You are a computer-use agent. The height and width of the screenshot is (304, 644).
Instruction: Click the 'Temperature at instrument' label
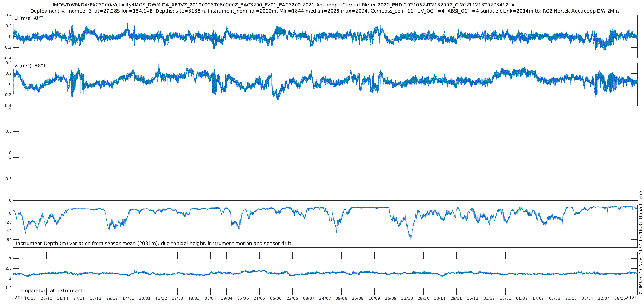coord(50,291)
